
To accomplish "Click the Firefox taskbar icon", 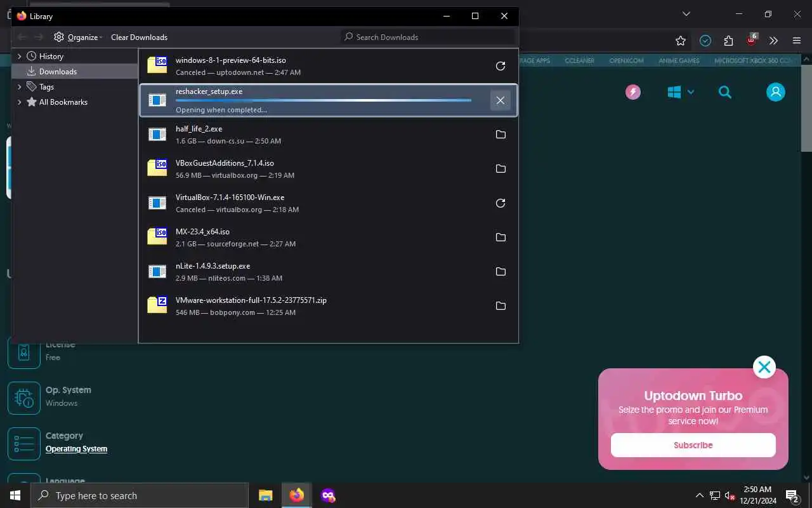I will click(x=297, y=495).
